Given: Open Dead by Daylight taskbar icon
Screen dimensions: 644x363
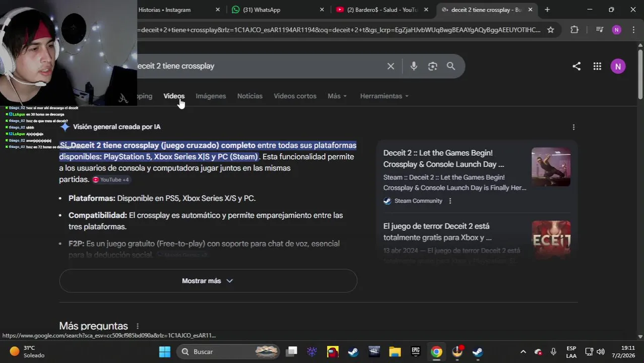Looking at the screenshot, I should [374, 351].
